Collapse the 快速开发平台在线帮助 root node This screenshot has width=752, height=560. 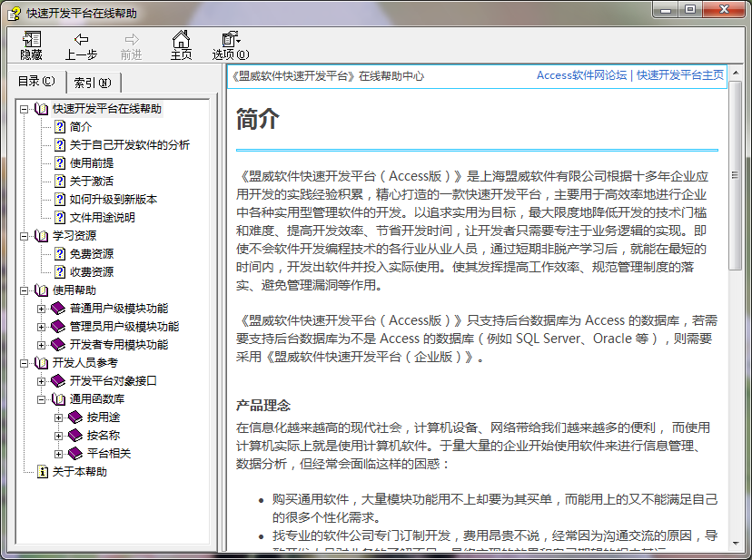point(24,109)
